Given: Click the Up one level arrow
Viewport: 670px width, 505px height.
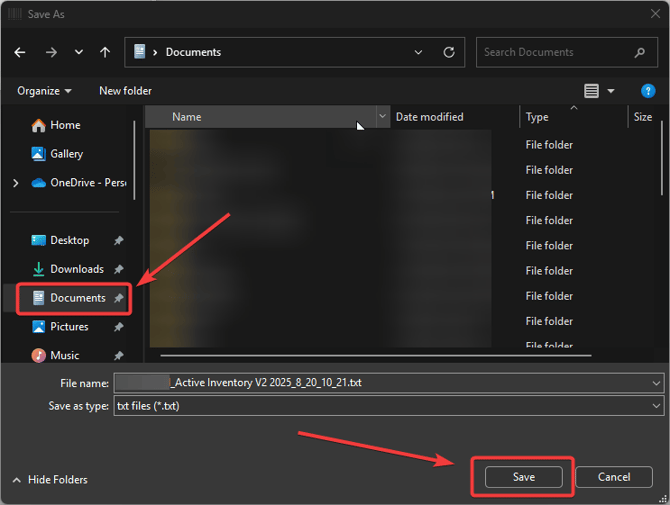Looking at the screenshot, I should [105, 52].
